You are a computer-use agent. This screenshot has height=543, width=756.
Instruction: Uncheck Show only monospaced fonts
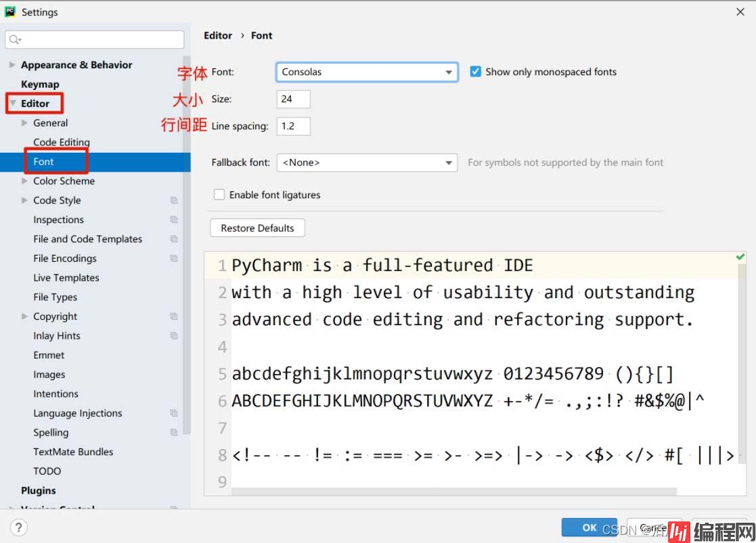coord(476,72)
